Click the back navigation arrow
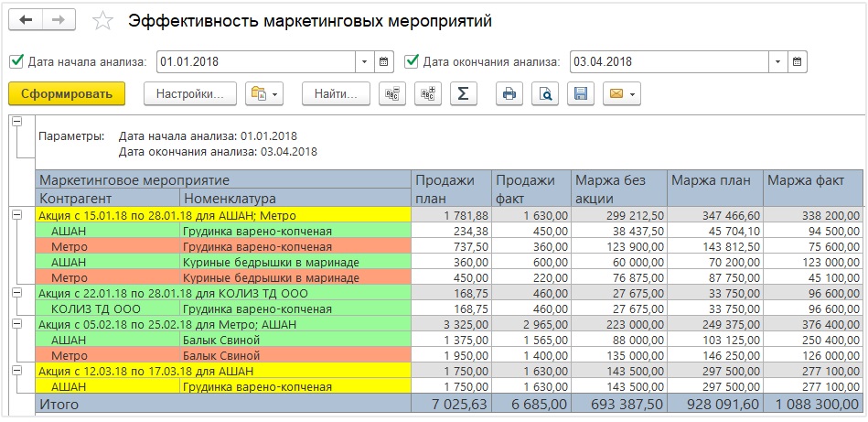Viewport: 868px width, 422px height. pyautogui.click(x=26, y=20)
